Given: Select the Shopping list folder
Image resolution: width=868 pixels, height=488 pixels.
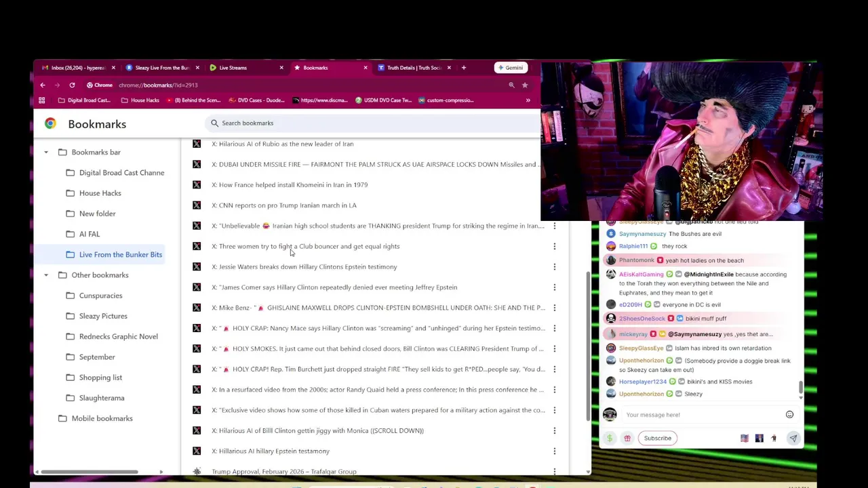Looking at the screenshot, I should point(94,378).
